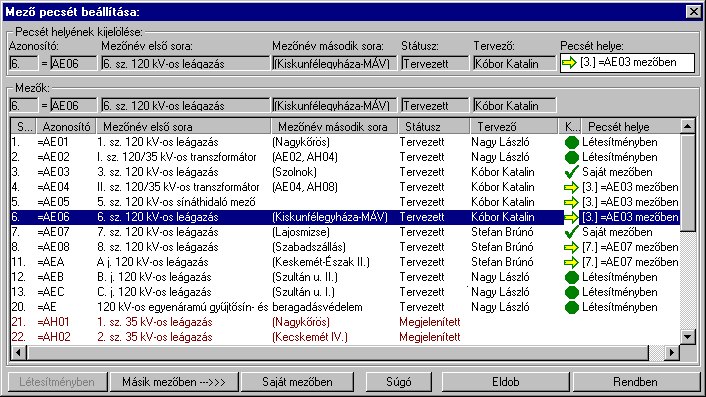Click the green octagon icon in row 20. =AE

point(571,307)
